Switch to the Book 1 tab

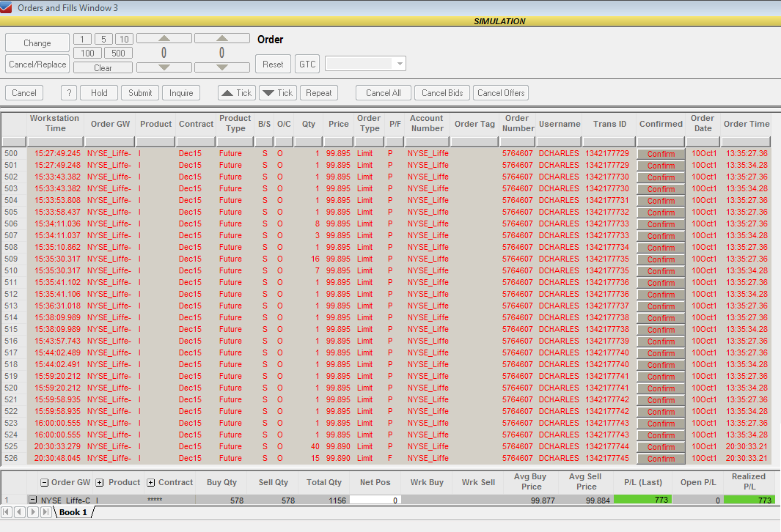click(x=73, y=512)
